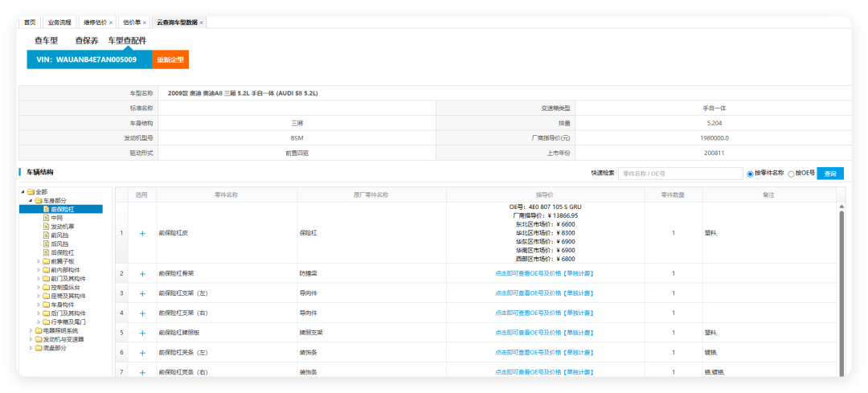
Task: Expand the 座椅及其构件 folder
Action: (39, 296)
